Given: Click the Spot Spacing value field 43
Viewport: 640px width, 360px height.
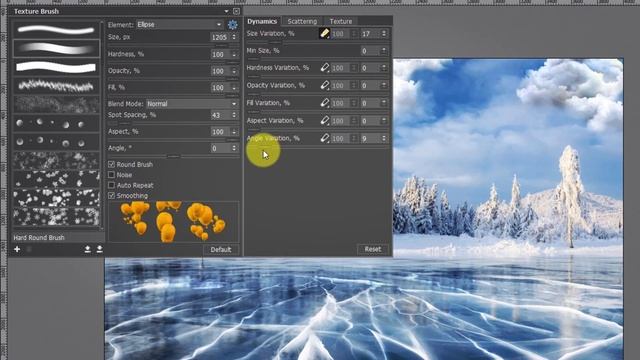Looking at the screenshot, I should [x=220, y=115].
